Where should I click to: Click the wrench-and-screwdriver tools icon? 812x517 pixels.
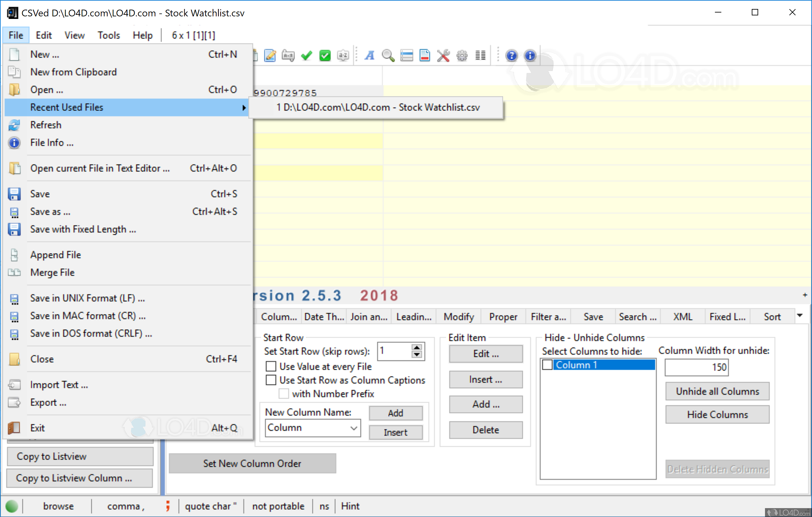pos(443,56)
